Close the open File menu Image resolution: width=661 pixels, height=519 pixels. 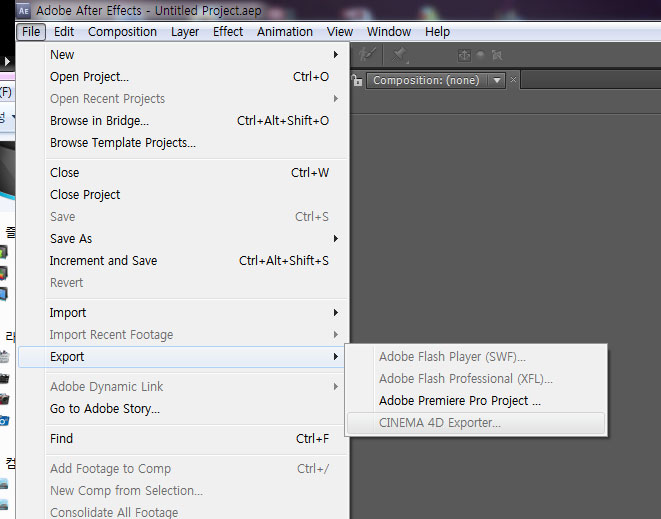(31, 32)
